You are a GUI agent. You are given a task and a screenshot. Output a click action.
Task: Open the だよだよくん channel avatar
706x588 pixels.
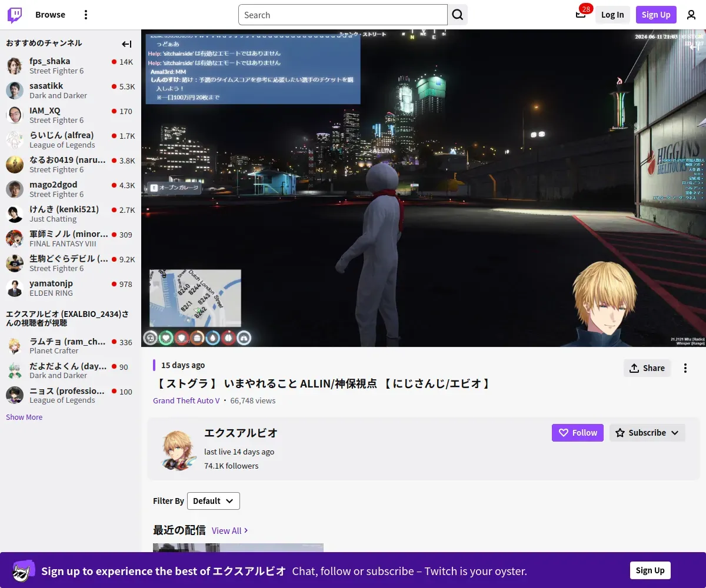coord(15,371)
